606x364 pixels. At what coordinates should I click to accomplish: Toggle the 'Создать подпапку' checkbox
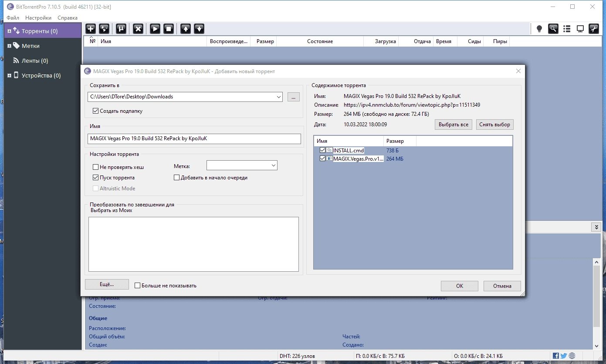(96, 111)
